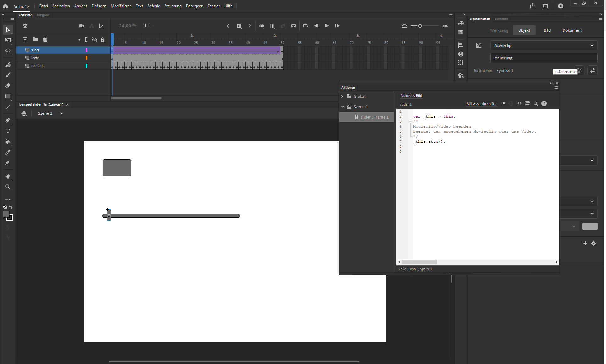Select slider : Frame 1 script entry

tap(374, 117)
